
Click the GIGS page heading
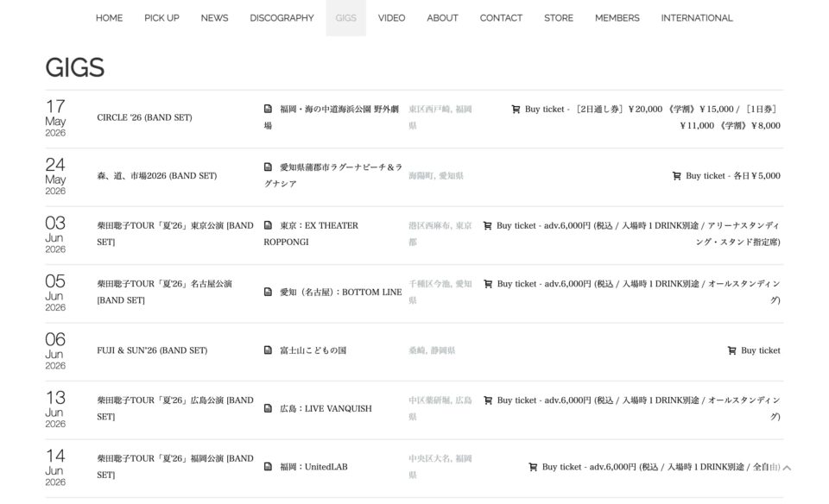tap(74, 67)
